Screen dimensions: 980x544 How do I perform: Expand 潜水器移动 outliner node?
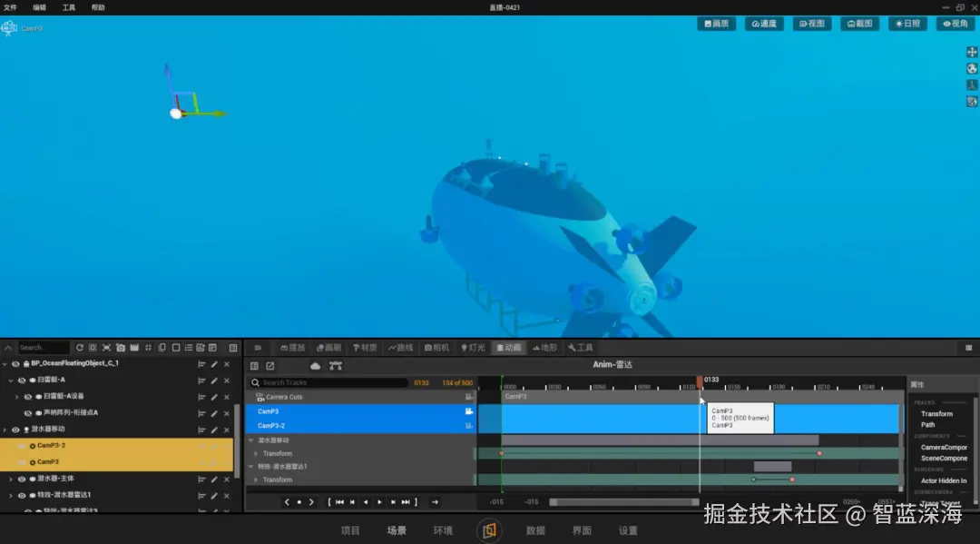pos(5,430)
